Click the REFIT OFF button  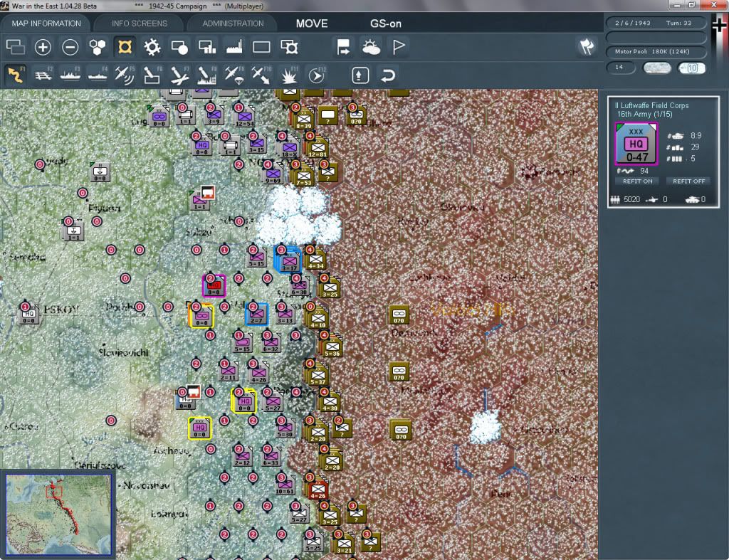pyautogui.click(x=689, y=181)
